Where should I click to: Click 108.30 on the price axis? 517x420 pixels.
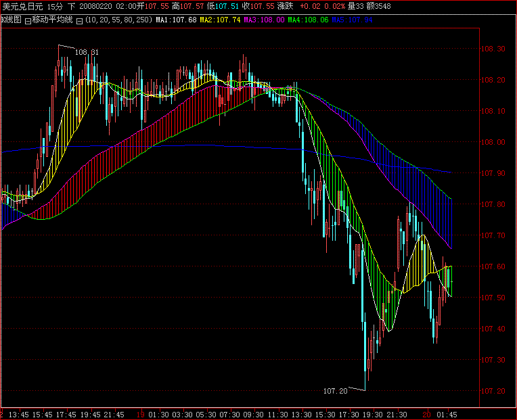(x=493, y=49)
